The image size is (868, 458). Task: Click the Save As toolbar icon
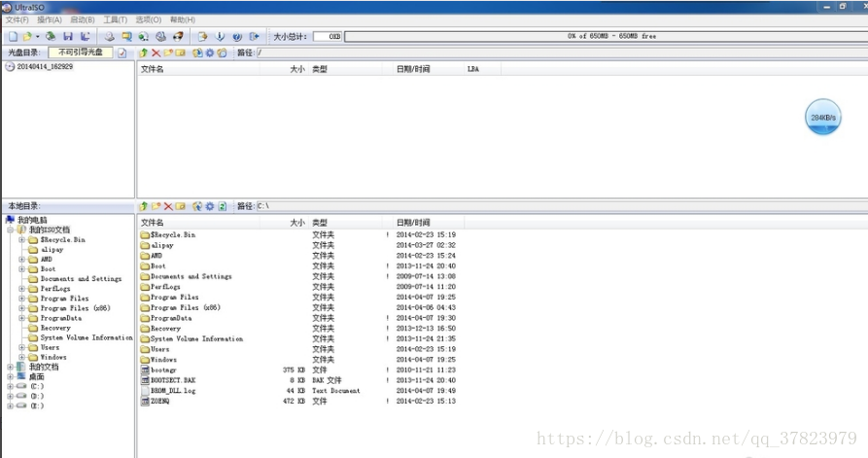point(86,37)
